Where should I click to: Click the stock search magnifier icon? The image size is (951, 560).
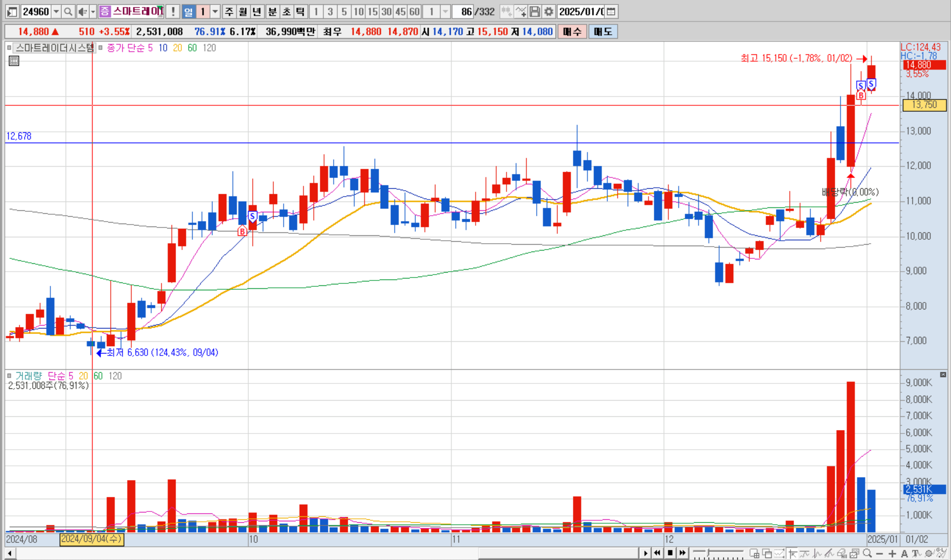click(68, 11)
